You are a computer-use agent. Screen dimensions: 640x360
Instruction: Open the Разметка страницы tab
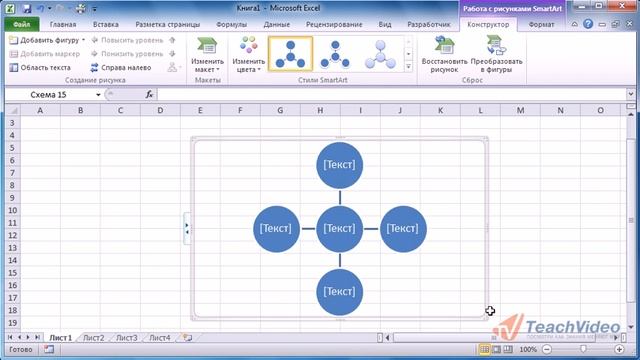point(168,24)
